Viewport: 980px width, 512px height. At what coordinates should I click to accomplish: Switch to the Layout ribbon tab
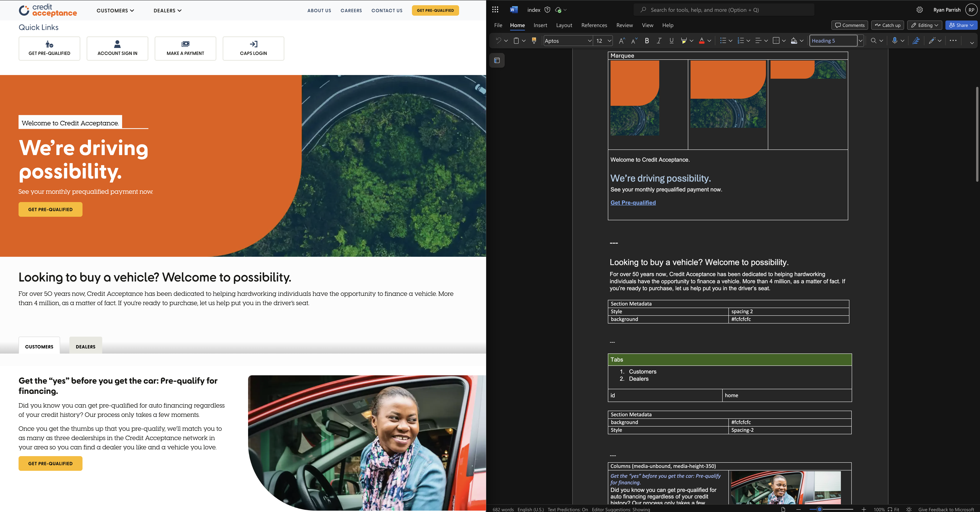pos(564,25)
